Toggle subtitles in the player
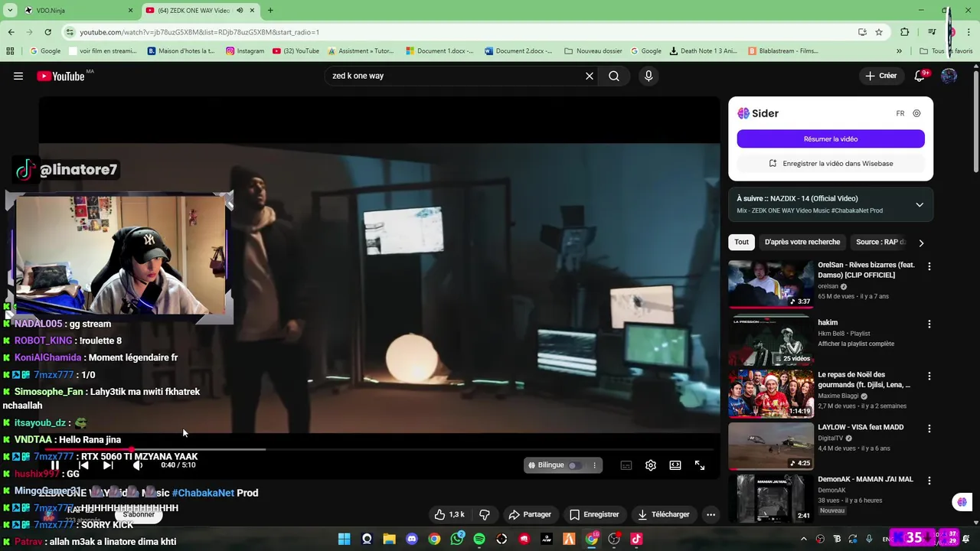Viewport: 980px width, 551px height. pos(626,465)
